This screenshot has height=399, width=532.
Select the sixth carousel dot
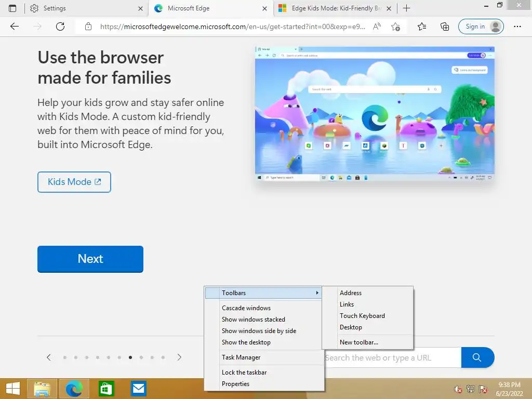[x=119, y=357]
